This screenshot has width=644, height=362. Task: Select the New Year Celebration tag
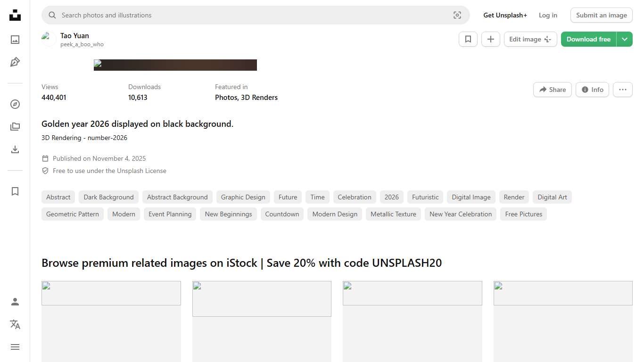460,214
